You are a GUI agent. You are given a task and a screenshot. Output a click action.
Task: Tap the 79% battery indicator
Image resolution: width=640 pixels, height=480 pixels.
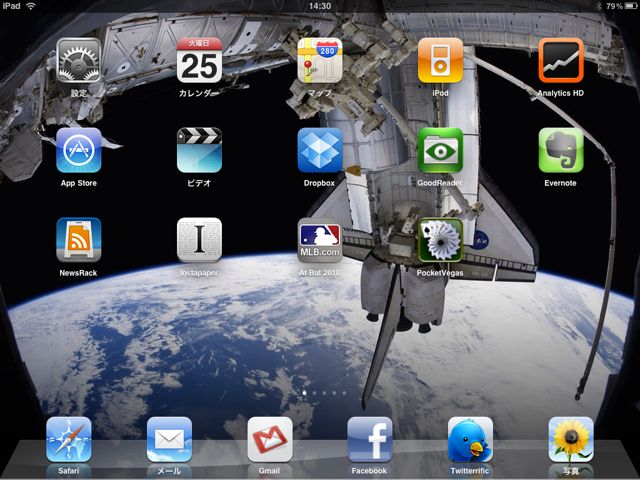point(620,6)
